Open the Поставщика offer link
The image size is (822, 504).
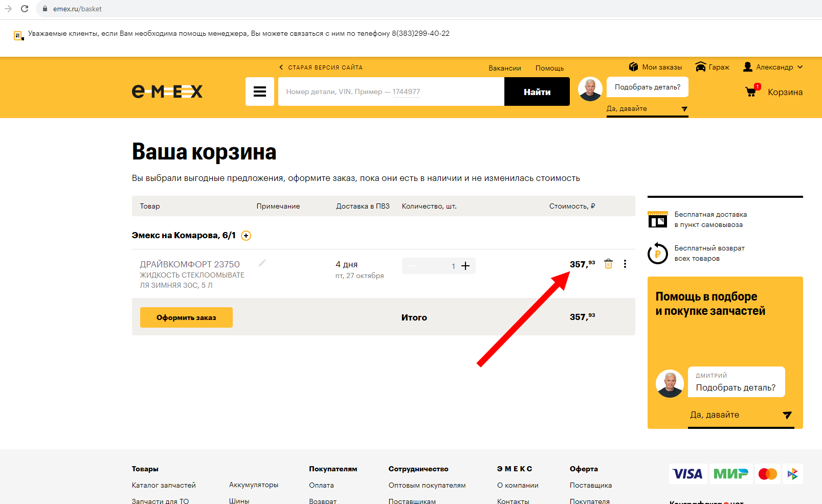[591, 485]
